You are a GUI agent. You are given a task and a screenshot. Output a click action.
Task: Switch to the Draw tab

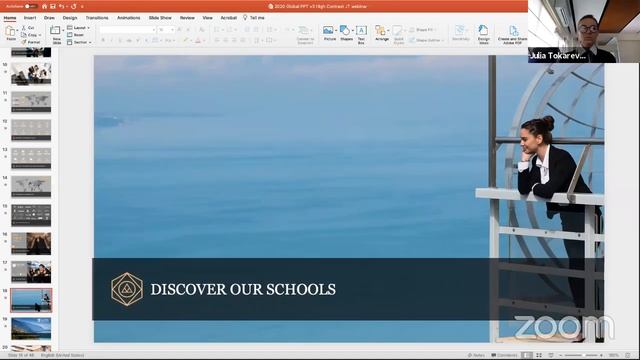[49, 18]
